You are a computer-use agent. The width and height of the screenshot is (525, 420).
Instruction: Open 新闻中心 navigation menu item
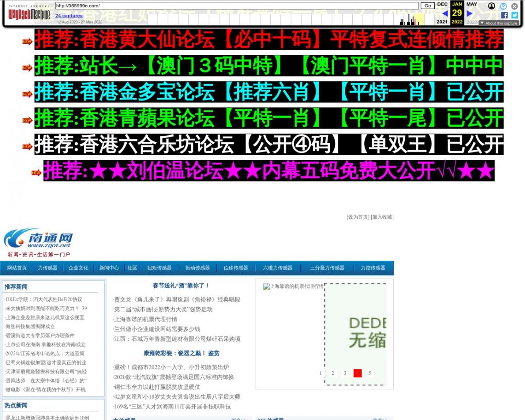coord(109,268)
